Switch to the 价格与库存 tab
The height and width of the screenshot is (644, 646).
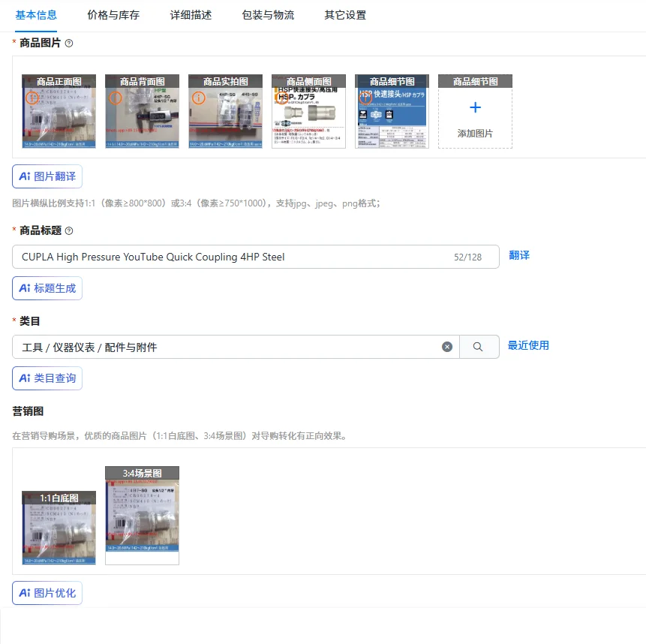pos(113,15)
